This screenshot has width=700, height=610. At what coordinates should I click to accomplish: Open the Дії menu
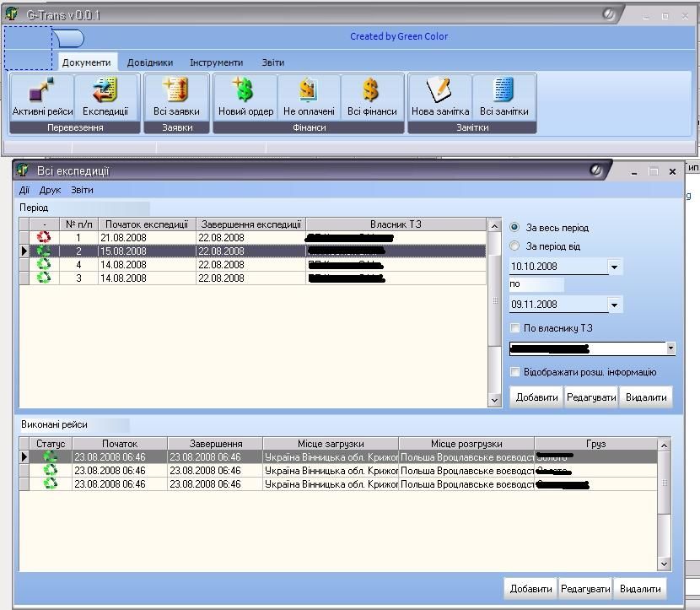[24, 190]
